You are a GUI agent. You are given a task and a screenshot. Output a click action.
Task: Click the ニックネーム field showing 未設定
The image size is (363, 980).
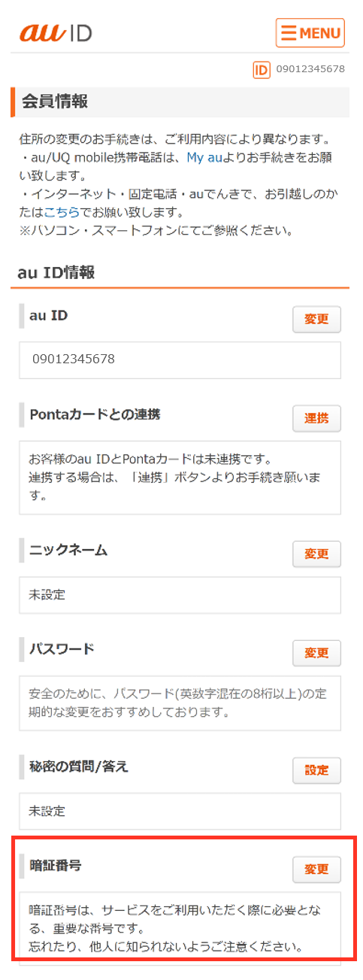(x=180, y=595)
